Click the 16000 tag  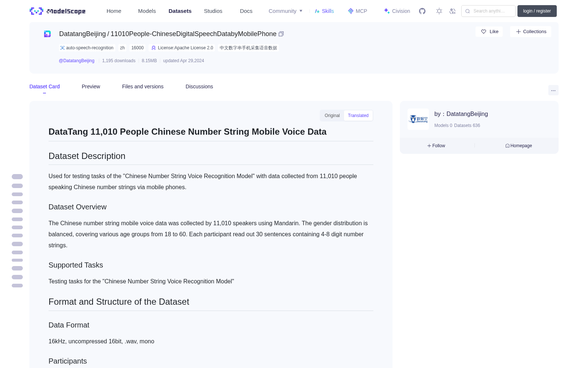tap(137, 48)
